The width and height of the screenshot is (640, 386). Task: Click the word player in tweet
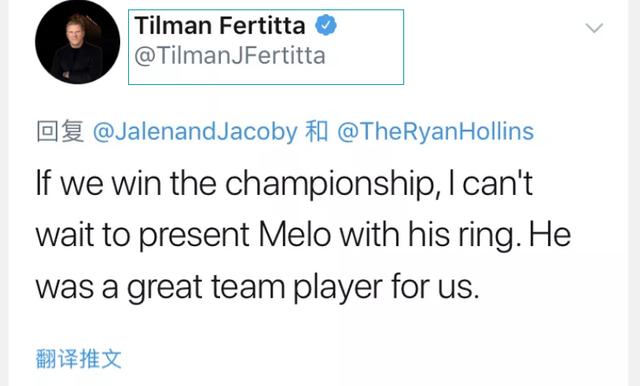[338, 288]
